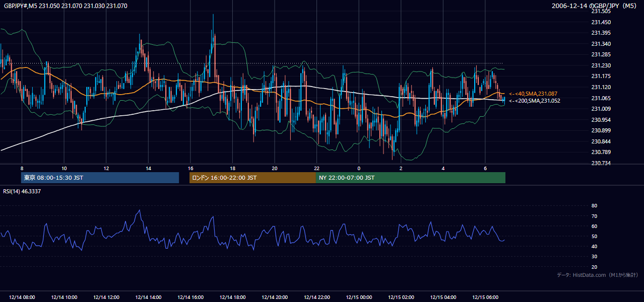Click price axis value 231.065
This screenshot has height=302, width=644.
(x=601, y=98)
